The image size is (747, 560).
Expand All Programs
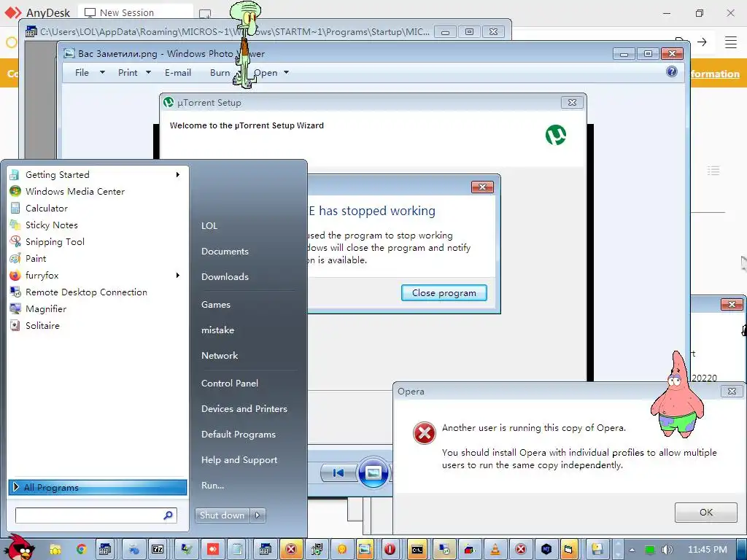point(98,487)
